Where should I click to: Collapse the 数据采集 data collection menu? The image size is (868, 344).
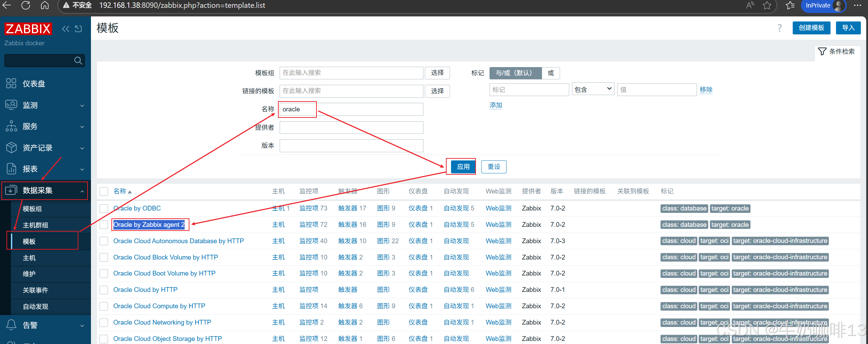pyautogui.click(x=45, y=190)
